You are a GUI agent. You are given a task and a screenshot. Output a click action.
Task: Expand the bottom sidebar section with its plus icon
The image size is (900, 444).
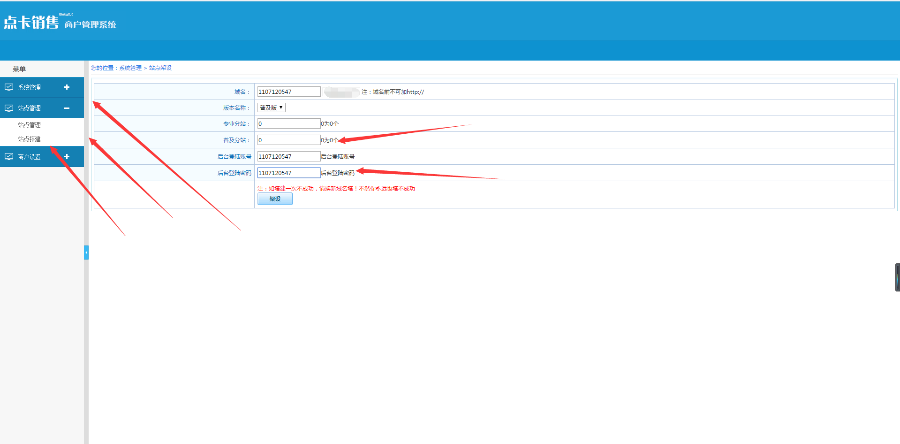[x=67, y=156]
